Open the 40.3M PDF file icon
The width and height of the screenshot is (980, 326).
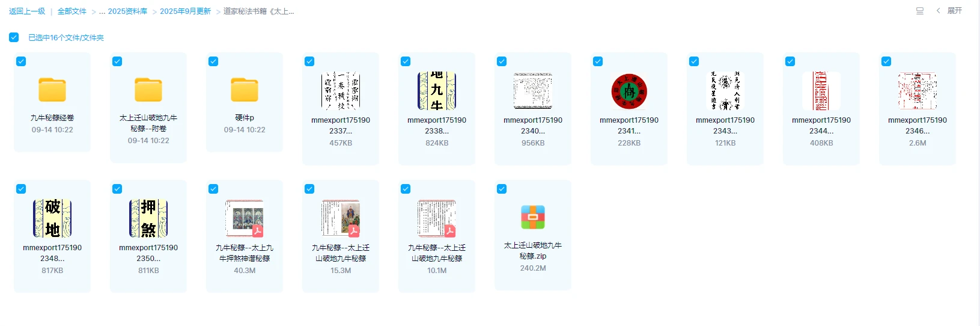[x=245, y=218]
